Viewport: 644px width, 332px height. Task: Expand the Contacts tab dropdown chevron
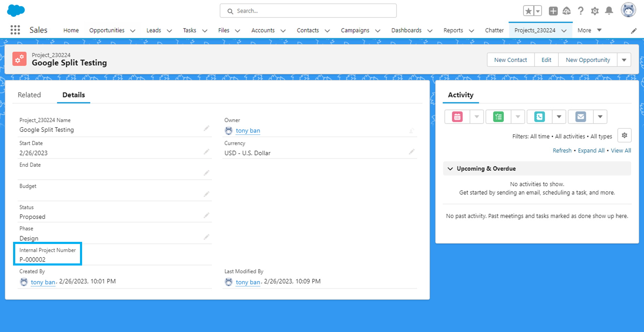tap(327, 31)
